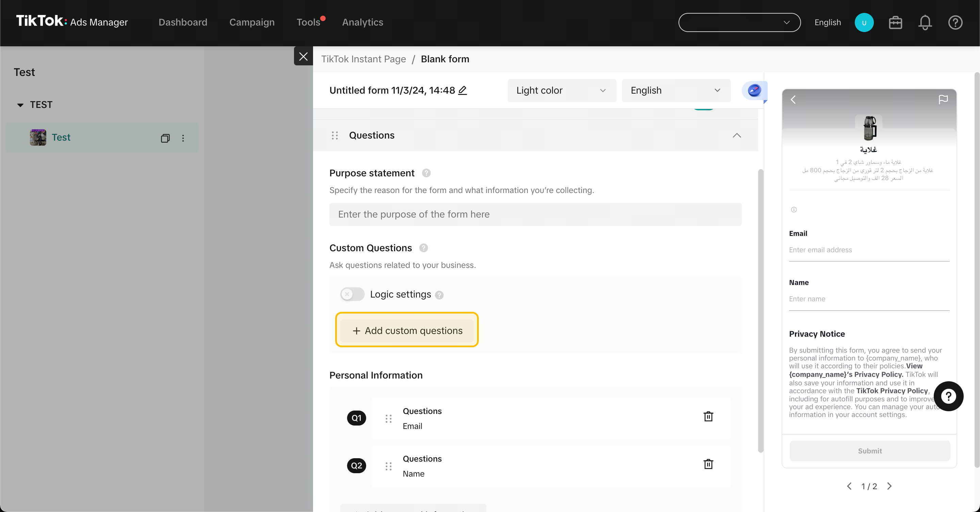980x512 pixels.
Task: Click the flag report icon in preview
Action: (943, 100)
